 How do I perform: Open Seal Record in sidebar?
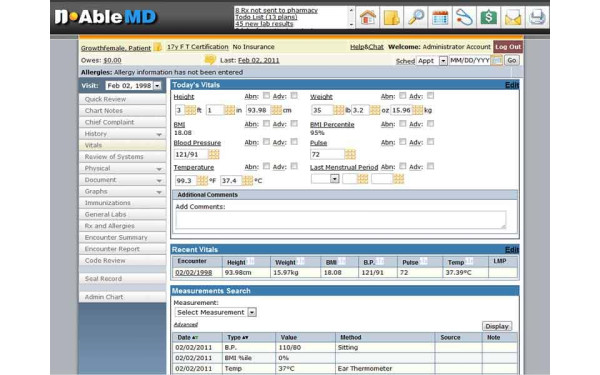[x=122, y=279]
